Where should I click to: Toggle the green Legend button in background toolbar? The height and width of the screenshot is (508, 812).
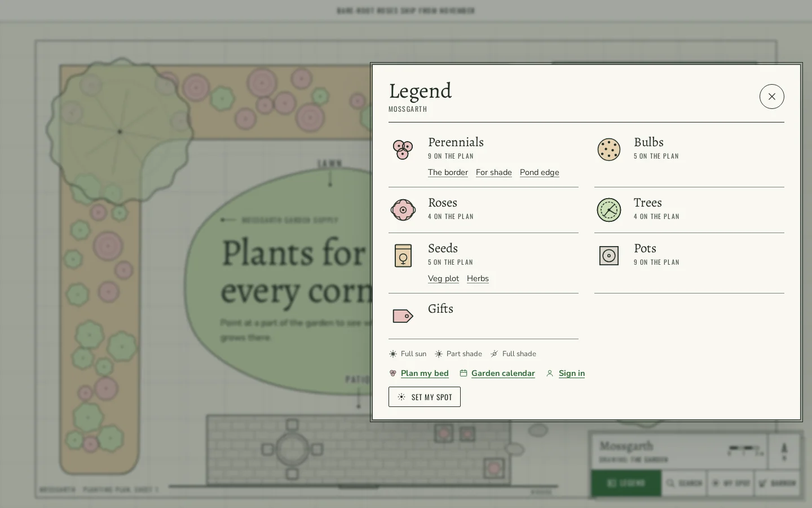(626, 483)
